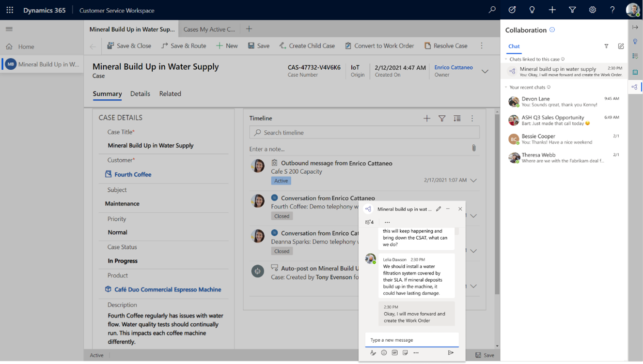The height and width of the screenshot is (364, 643).
Task: Switch to the Details tab
Action: point(140,93)
